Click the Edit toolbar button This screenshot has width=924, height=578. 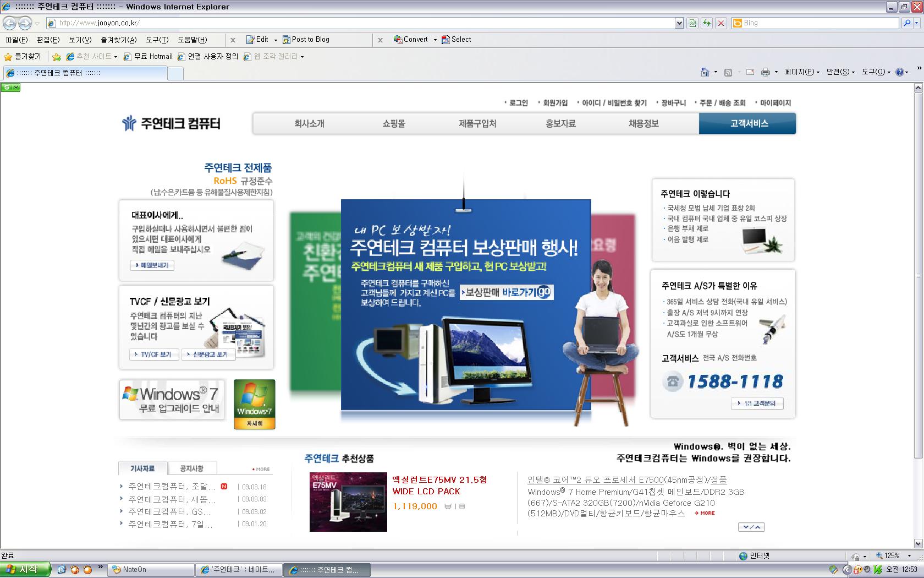[x=257, y=40]
